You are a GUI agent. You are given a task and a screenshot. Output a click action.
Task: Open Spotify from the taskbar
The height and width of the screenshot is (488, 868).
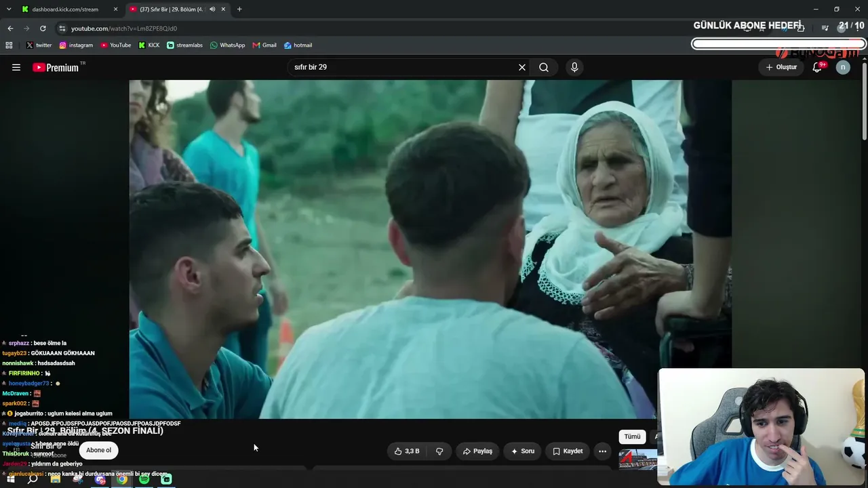click(144, 479)
